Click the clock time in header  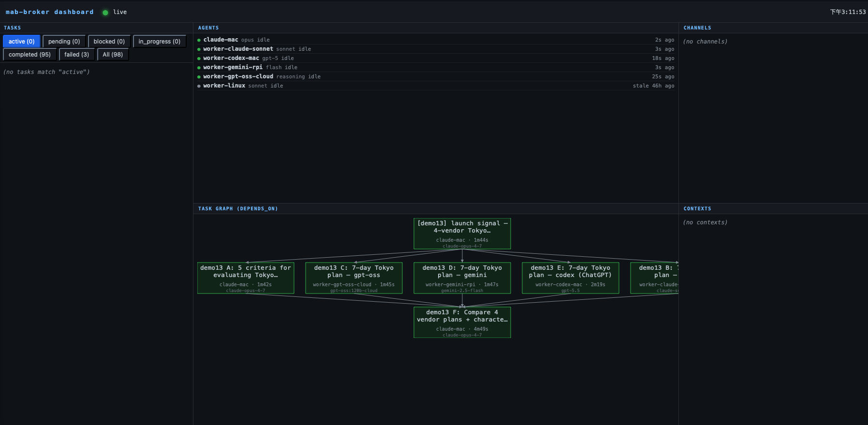[x=848, y=12]
